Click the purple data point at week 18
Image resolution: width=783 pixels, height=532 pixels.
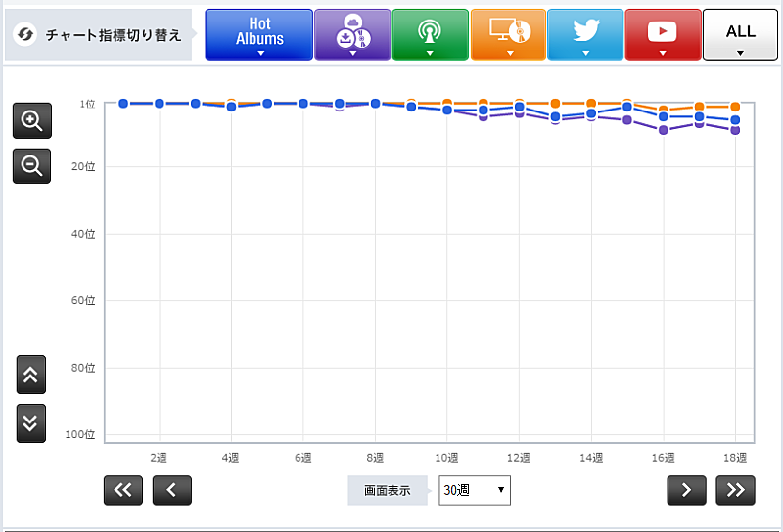click(x=735, y=130)
